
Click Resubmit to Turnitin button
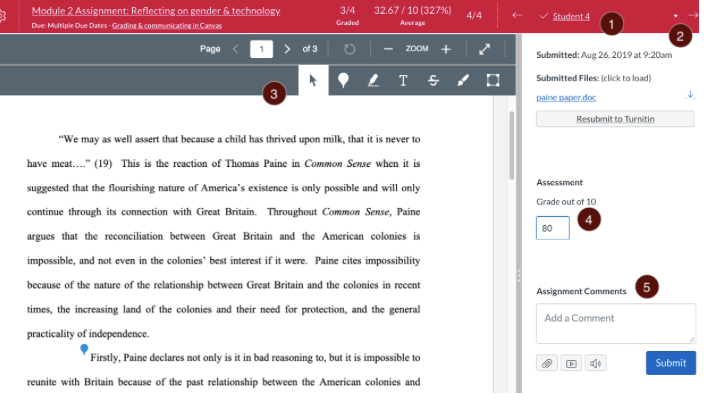coord(615,119)
